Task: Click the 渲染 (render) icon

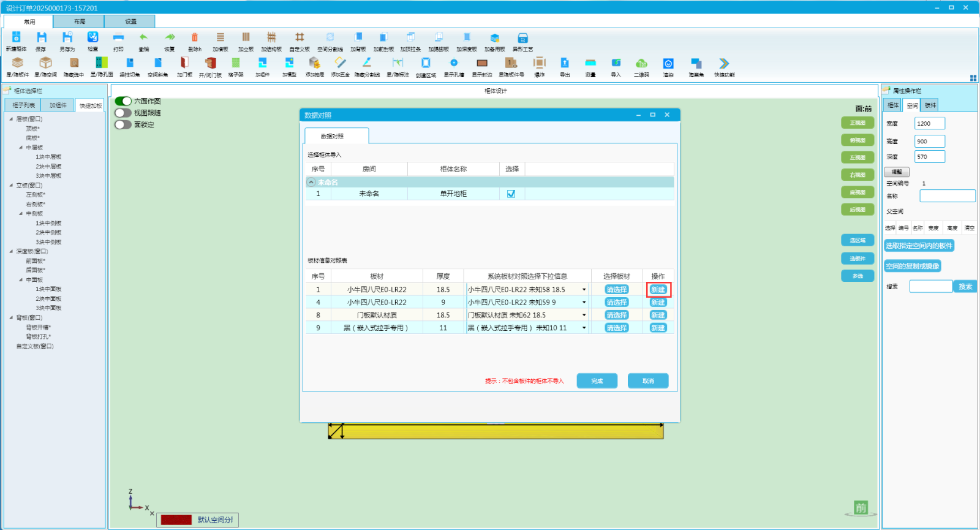Action: tap(668, 63)
